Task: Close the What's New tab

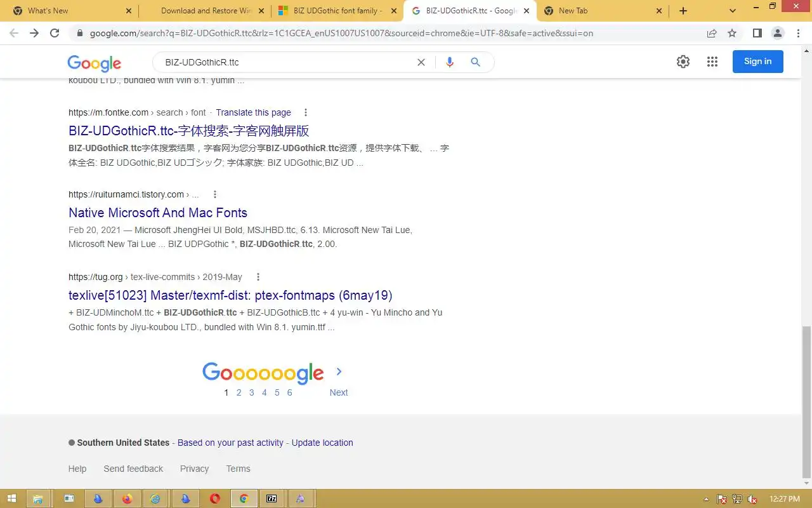Action: pyautogui.click(x=129, y=11)
